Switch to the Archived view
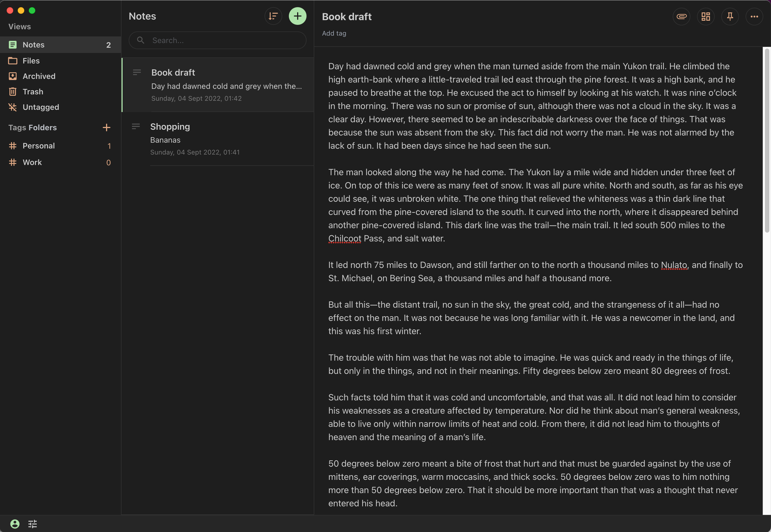This screenshot has height=532, width=771. click(39, 76)
